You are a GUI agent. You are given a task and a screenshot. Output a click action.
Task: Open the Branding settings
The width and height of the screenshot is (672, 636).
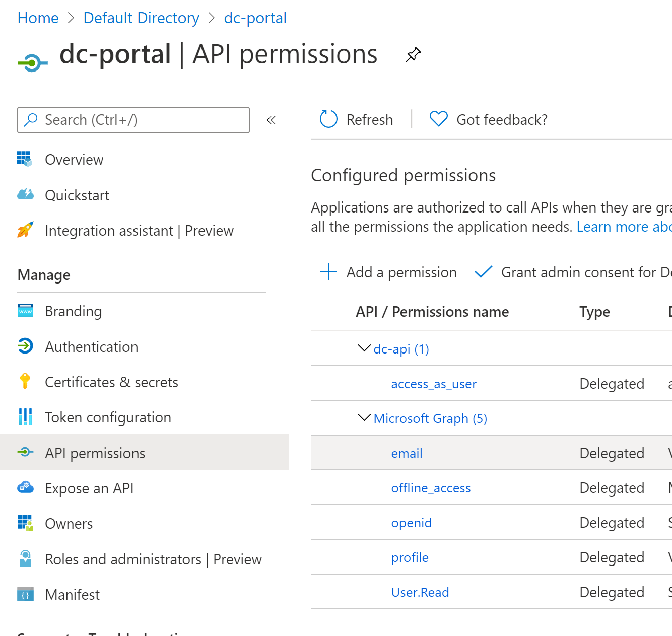(x=73, y=311)
